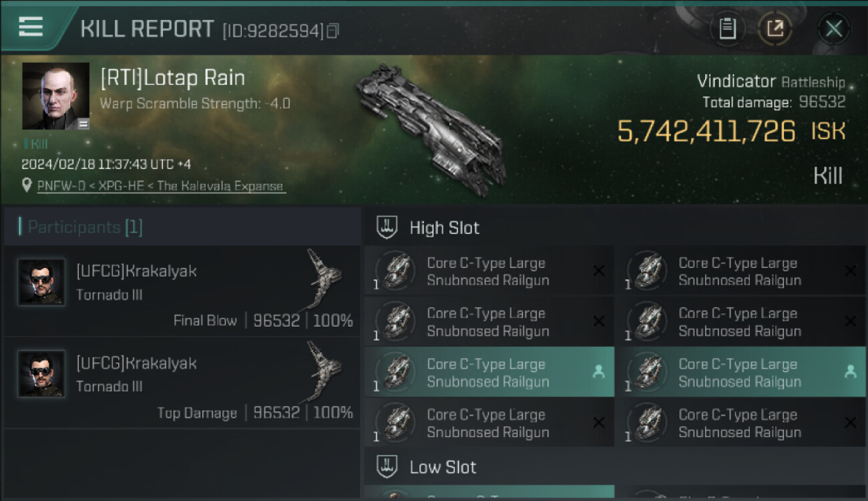Click the Tornado III ship icon for Top Damage
The width and height of the screenshot is (868, 501).
click(x=323, y=369)
